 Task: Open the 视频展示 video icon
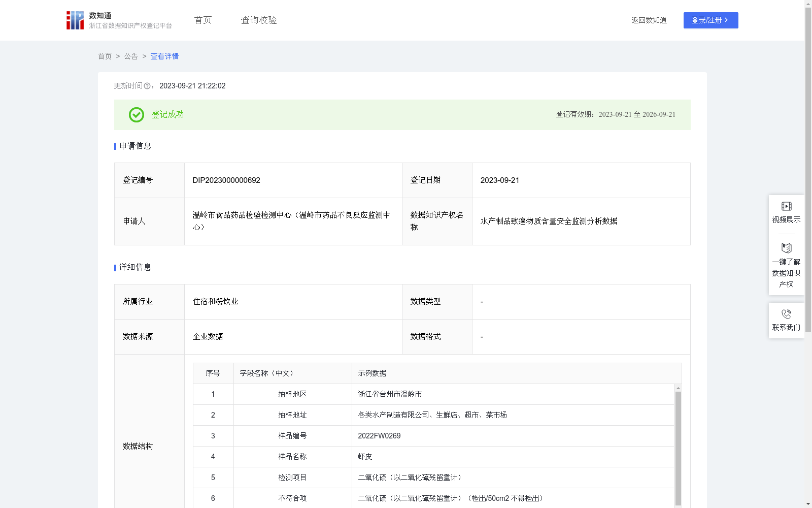click(x=786, y=206)
